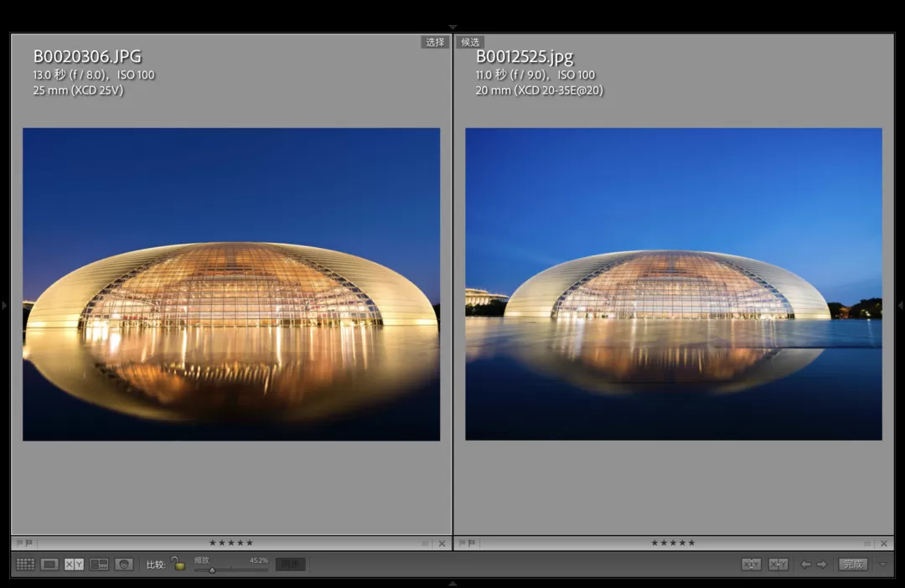
Task: Select the XY Compare view icon
Action: (x=74, y=565)
